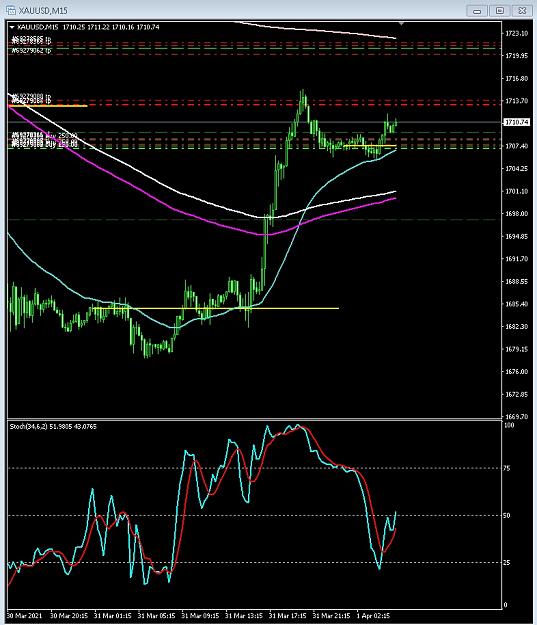Expand the one-click trading arrow beside XAUUSD,M15
Screen dimensions: 537x625
point(12,28)
